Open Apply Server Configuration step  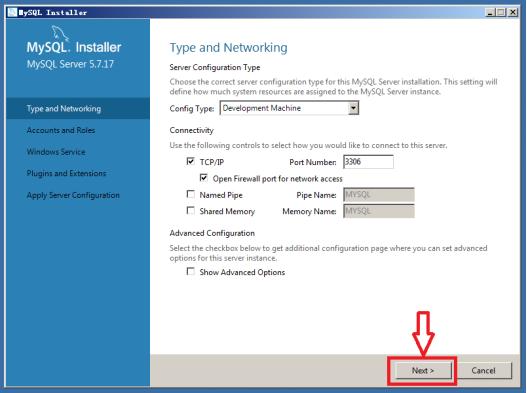[x=73, y=195]
